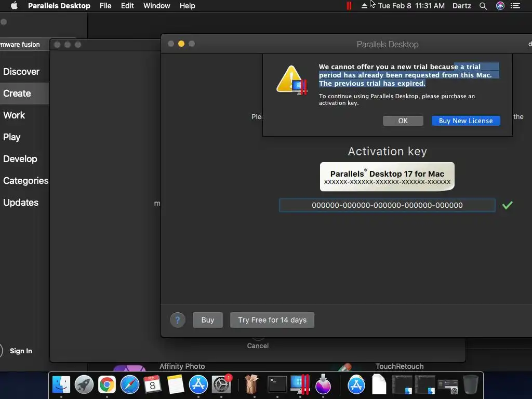Click the eject icon in the menu bar
The width and height of the screenshot is (532, 399).
[x=364, y=6]
